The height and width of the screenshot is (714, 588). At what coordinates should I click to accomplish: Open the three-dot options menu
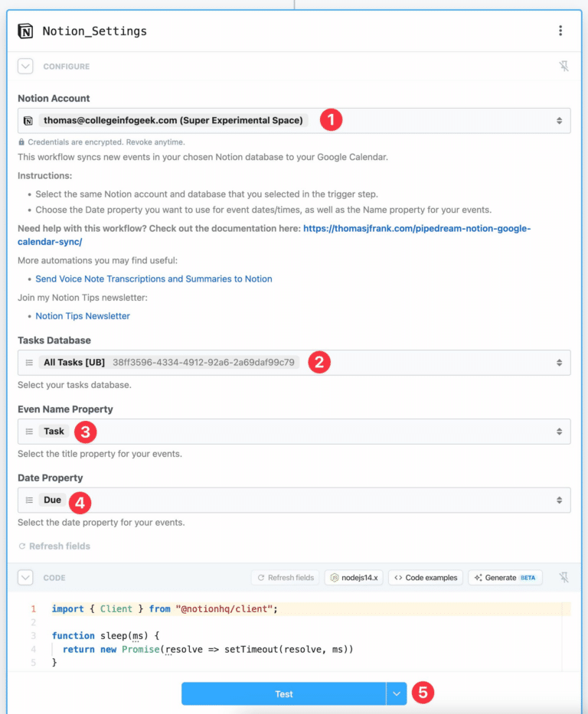pos(561,31)
